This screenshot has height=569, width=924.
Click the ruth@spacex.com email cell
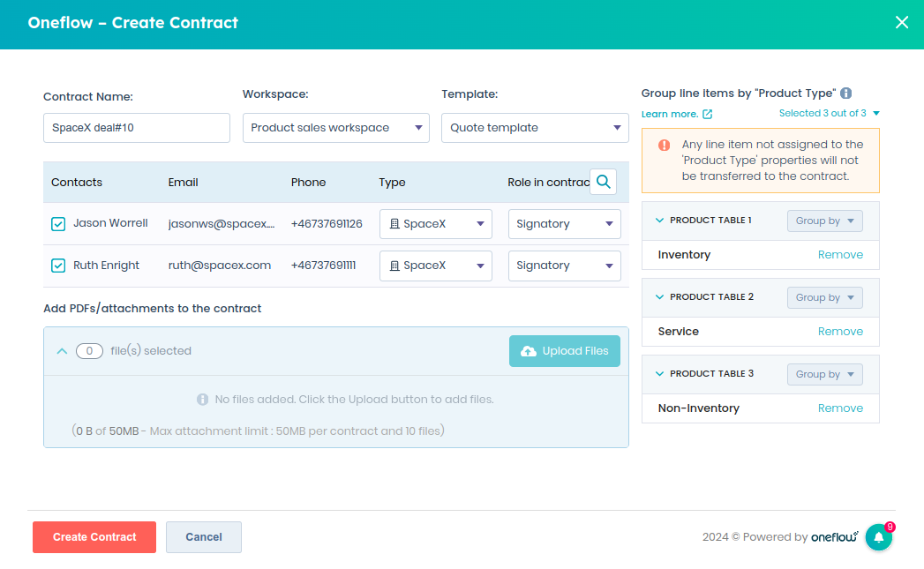coord(220,266)
